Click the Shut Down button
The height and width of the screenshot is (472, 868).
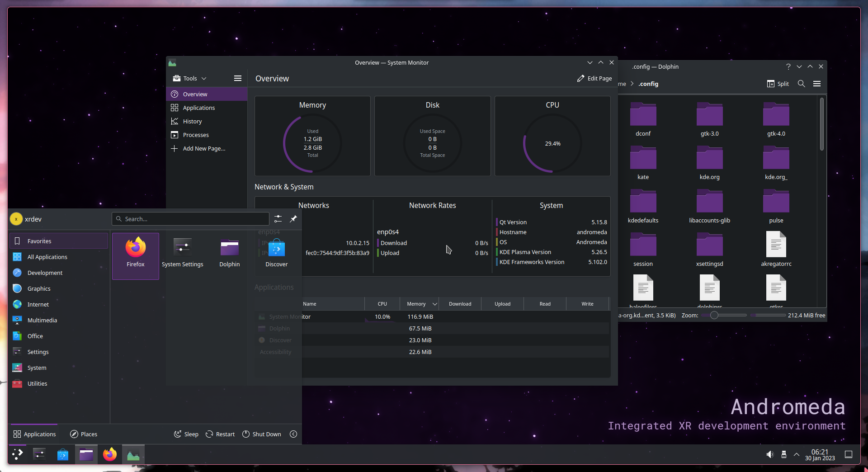tap(261, 434)
